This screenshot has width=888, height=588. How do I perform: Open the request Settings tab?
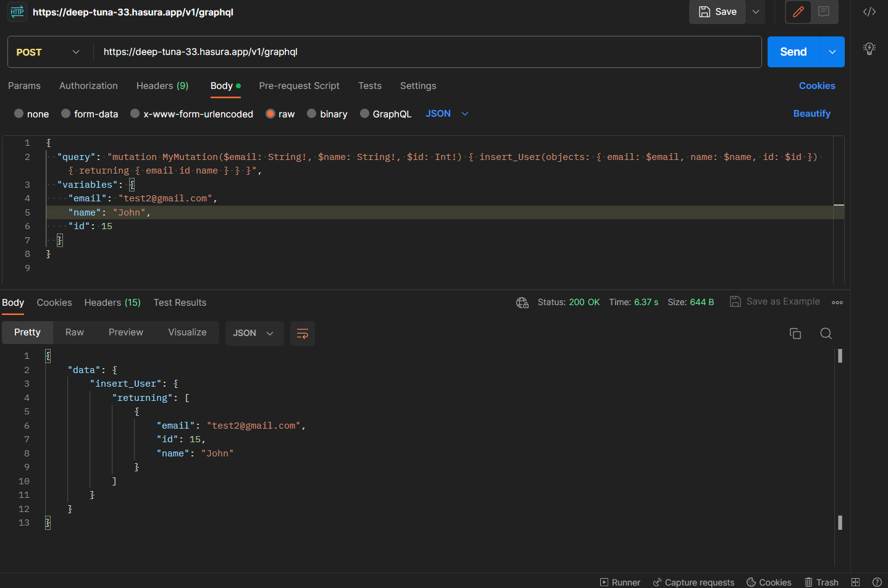click(418, 86)
